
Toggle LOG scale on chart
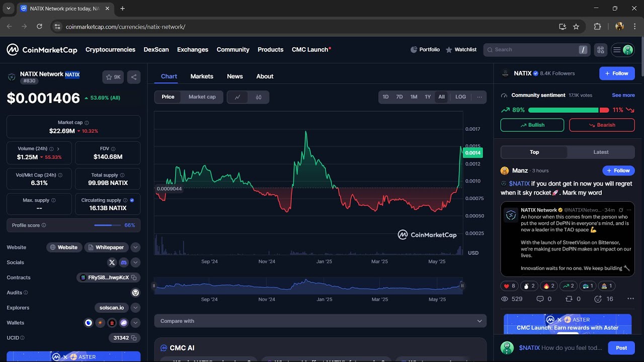point(461,97)
